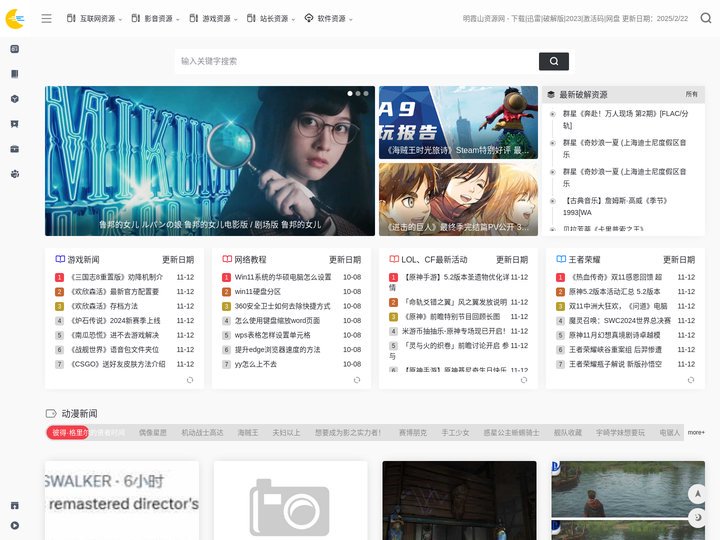Viewport: 720px width, 540px height.
Task: Open yy怎么上不去 article
Action: pyautogui.click(x=256, y=364)
